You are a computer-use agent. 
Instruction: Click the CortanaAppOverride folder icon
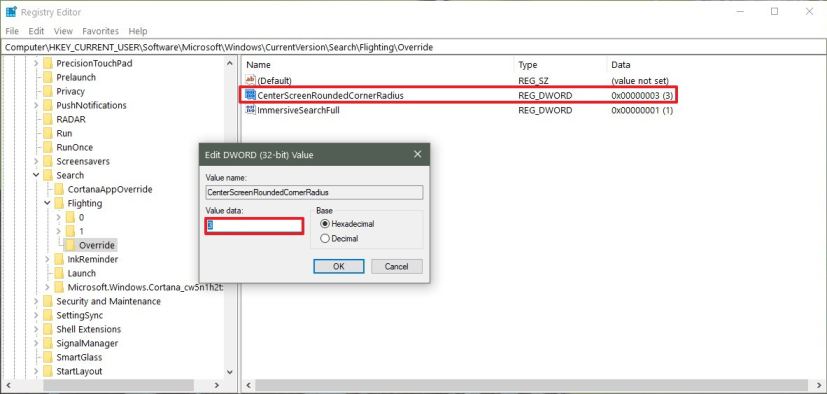pos(59,189)
